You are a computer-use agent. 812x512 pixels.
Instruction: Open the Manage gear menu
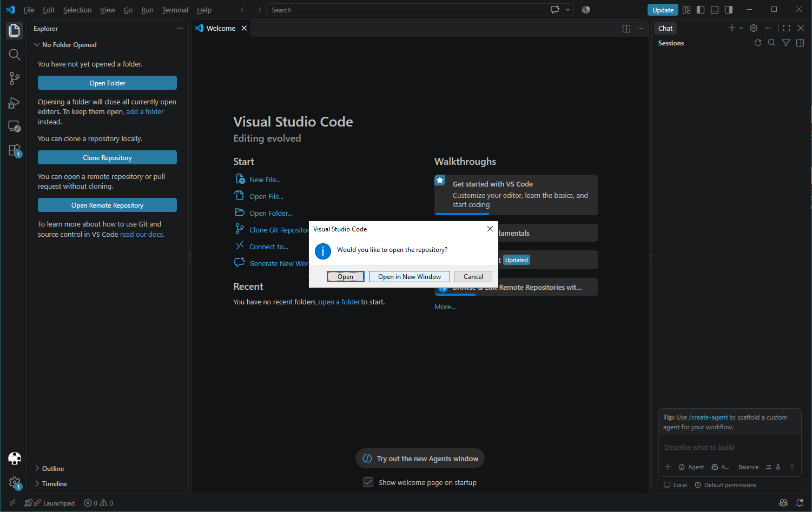pyautogui.click(x=15, y=482)
